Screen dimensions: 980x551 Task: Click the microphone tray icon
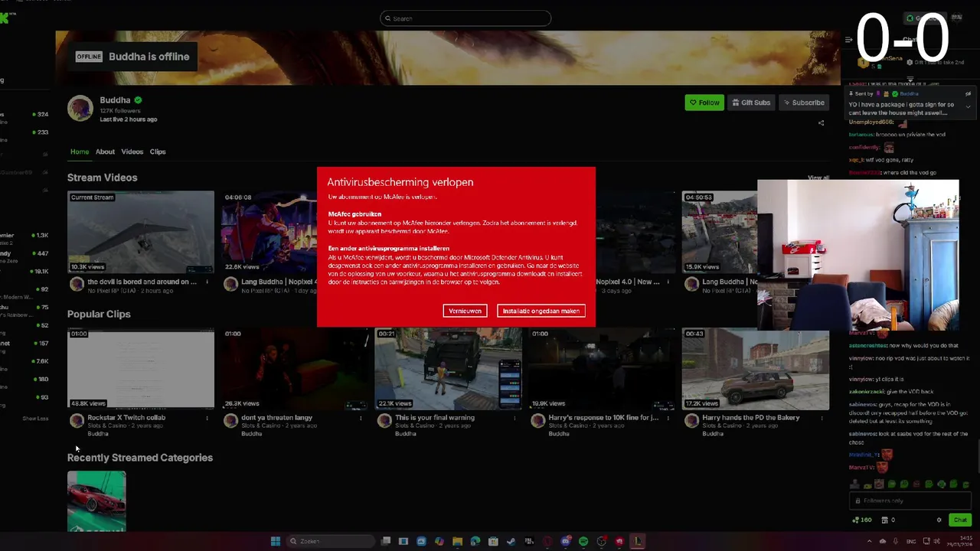[895, 541]
